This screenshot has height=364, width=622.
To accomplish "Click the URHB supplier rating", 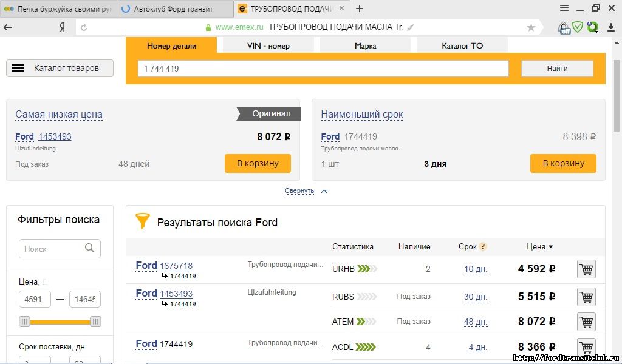I will click(367, 269).
